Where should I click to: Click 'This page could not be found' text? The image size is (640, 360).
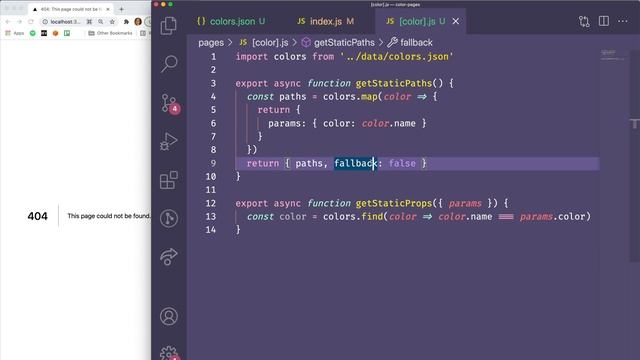(x=109, y=216)
